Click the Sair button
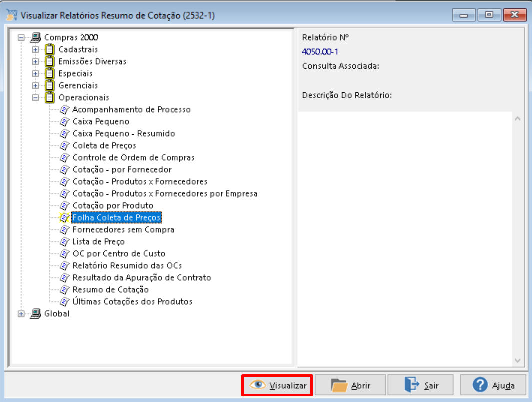 420,385
